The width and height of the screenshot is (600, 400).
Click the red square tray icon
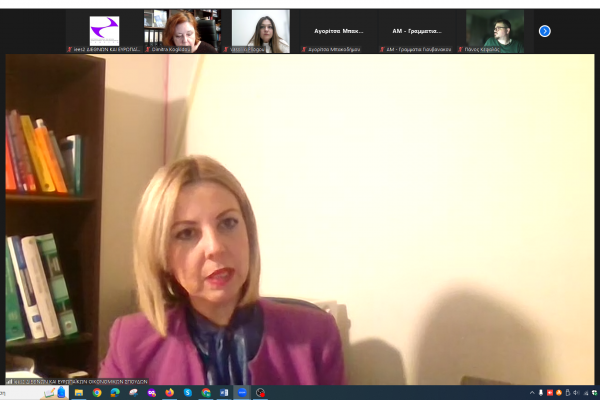pos(550,393)
